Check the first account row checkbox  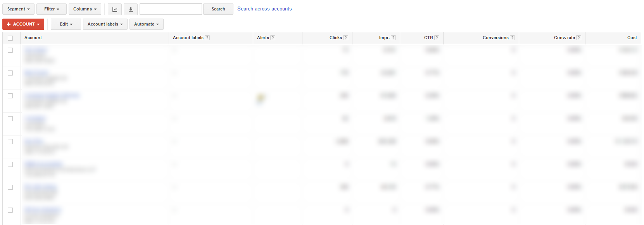coord(10,50)
